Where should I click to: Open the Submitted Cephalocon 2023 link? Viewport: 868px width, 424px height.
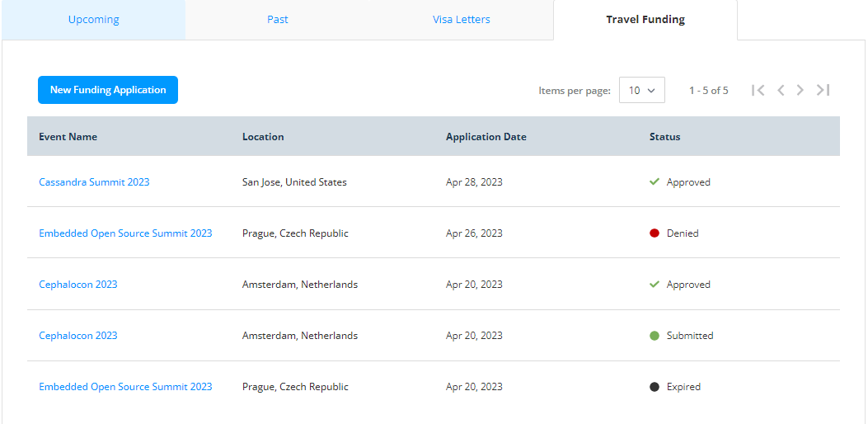(78, 336)
